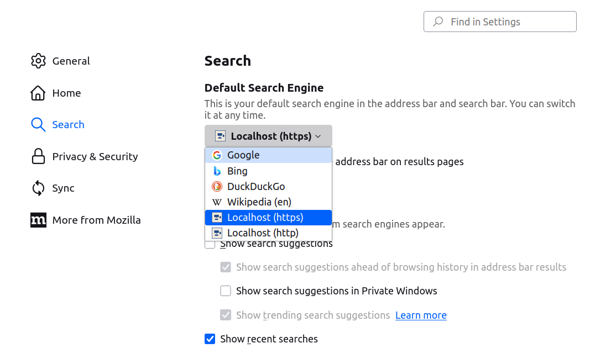590x364 pixels.
Task: Check Show search suggestions in Private Windows
Action: 226,291
